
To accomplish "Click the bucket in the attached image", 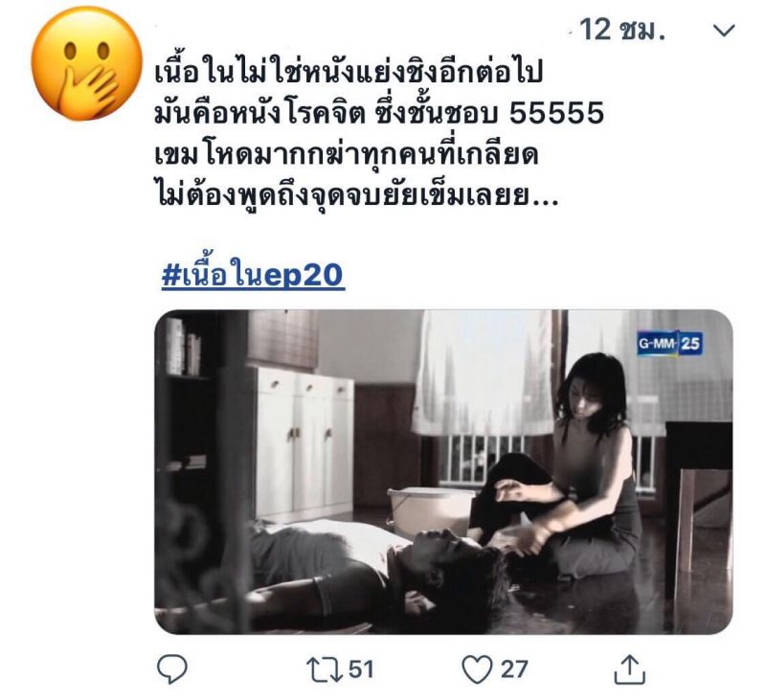I will click(430, 512).
